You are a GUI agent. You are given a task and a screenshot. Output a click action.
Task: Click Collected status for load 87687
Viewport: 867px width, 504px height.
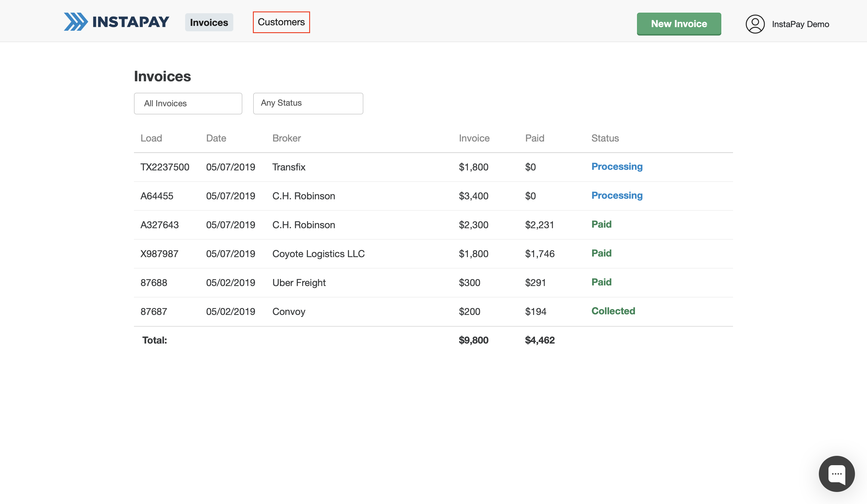click(613, 311)
